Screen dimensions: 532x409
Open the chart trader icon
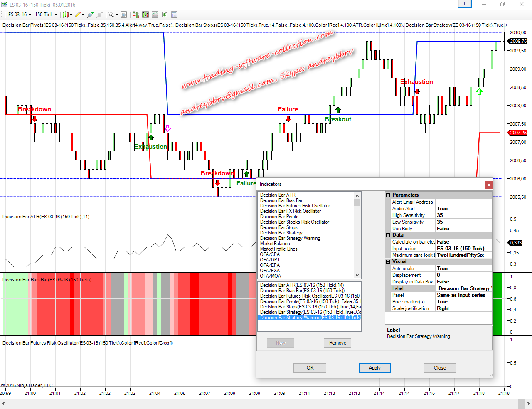coord(135,15)
